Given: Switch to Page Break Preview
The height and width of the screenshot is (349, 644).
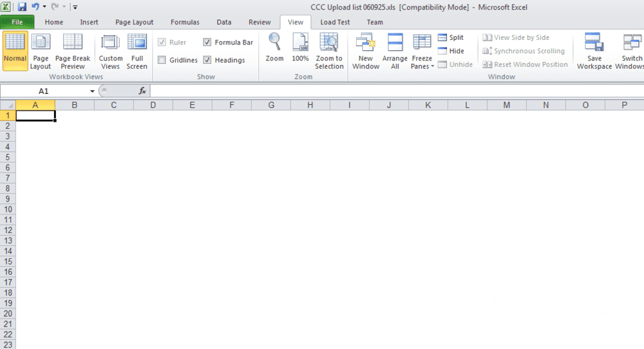Looking at the screenshot, I should coord(73,51).
